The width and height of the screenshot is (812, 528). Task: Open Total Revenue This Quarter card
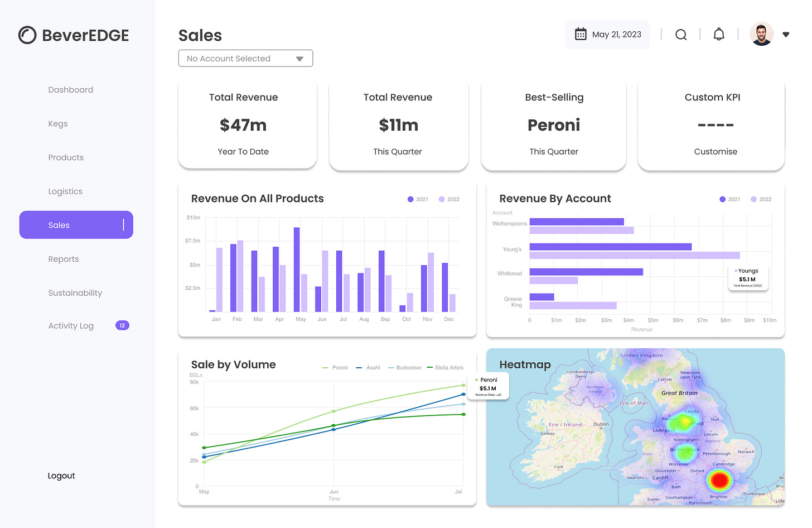[x=399, y=126]
